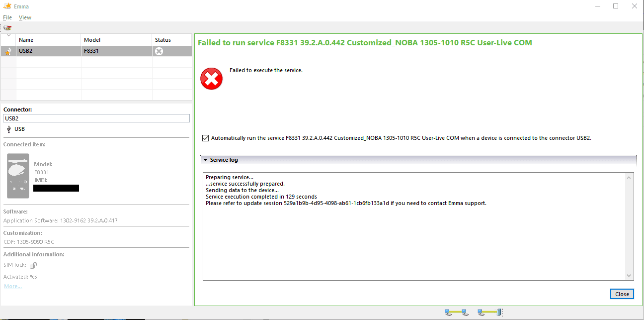Screen dimensions: 644x320
Task: Collapse the Service log section
Action: tap(205, 160)
